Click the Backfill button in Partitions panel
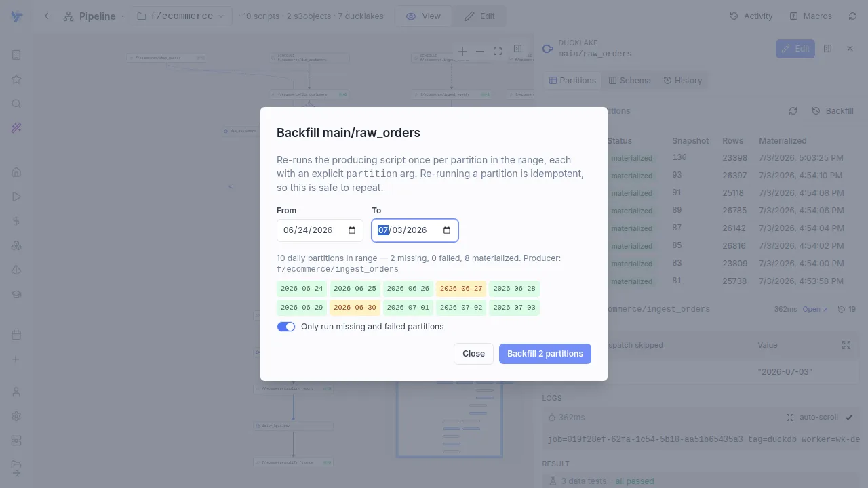Screen dimensions: 868x488 click(833, 111)
